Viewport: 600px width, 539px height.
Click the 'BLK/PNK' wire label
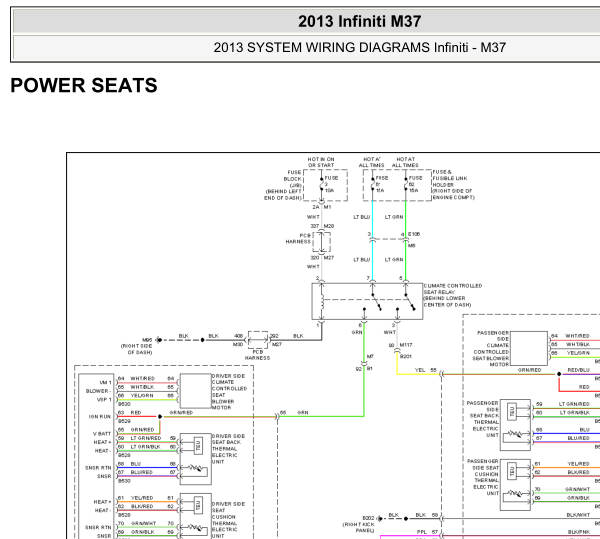[x=579, y=532]
